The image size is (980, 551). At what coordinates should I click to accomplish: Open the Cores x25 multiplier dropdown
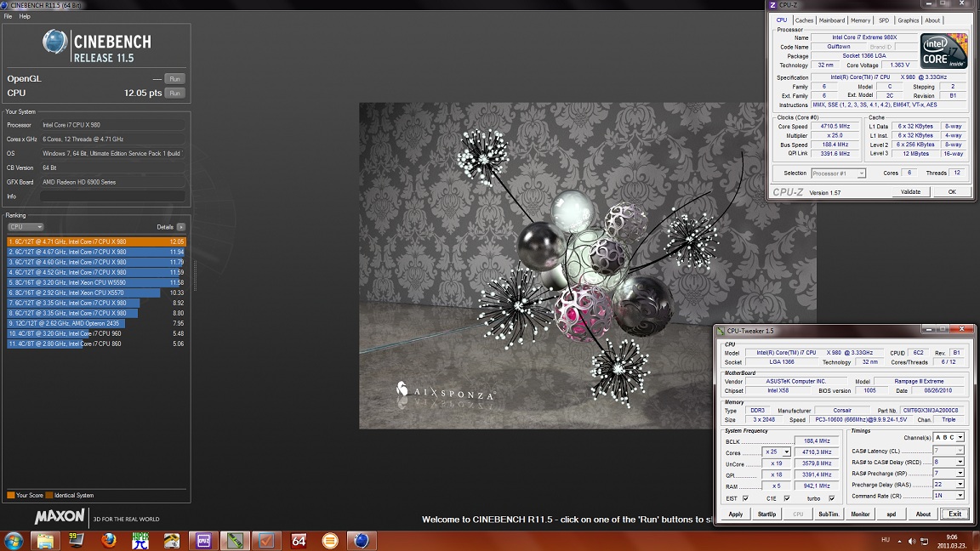(x=776, y=452)
